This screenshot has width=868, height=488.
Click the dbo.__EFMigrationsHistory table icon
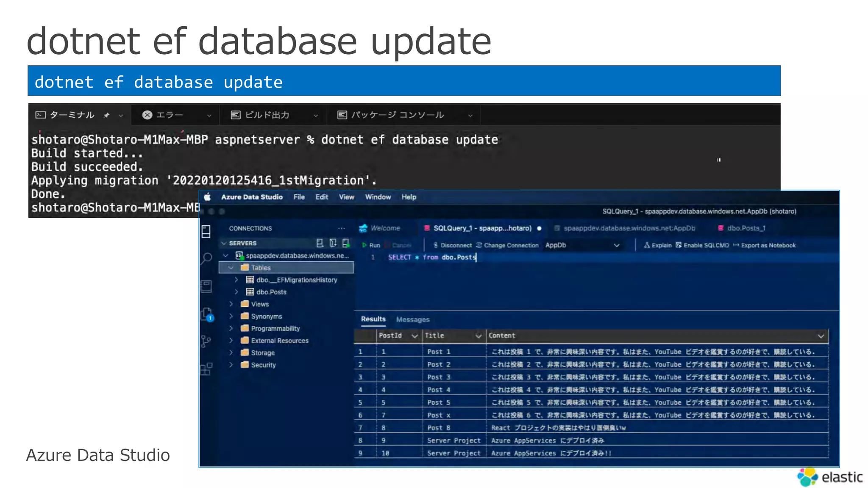click(250, 280)
